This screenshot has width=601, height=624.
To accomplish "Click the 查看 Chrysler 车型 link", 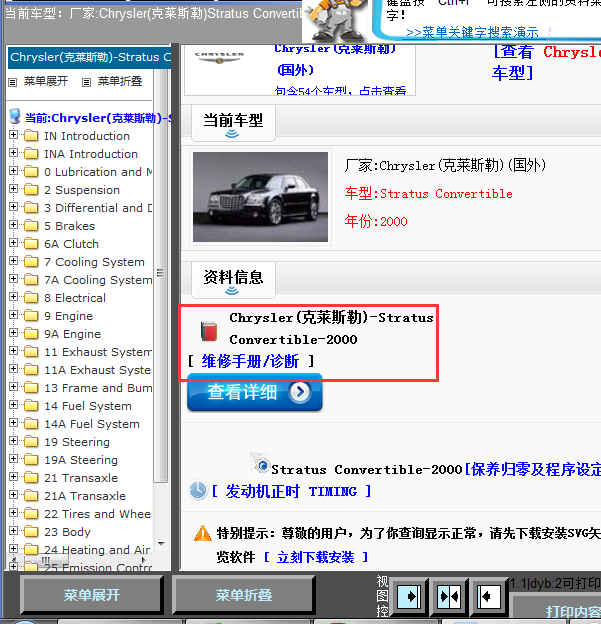I will (x=546, y=62).
